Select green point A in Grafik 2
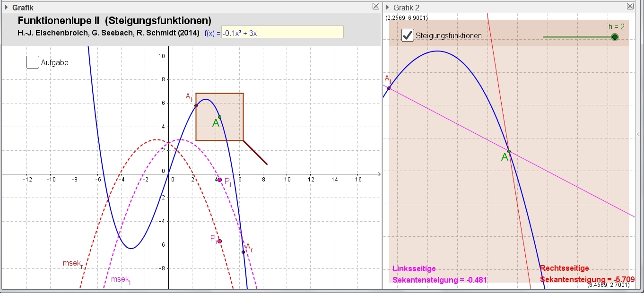The width and height of the screenshot is (644, 293). pos(509,151)
